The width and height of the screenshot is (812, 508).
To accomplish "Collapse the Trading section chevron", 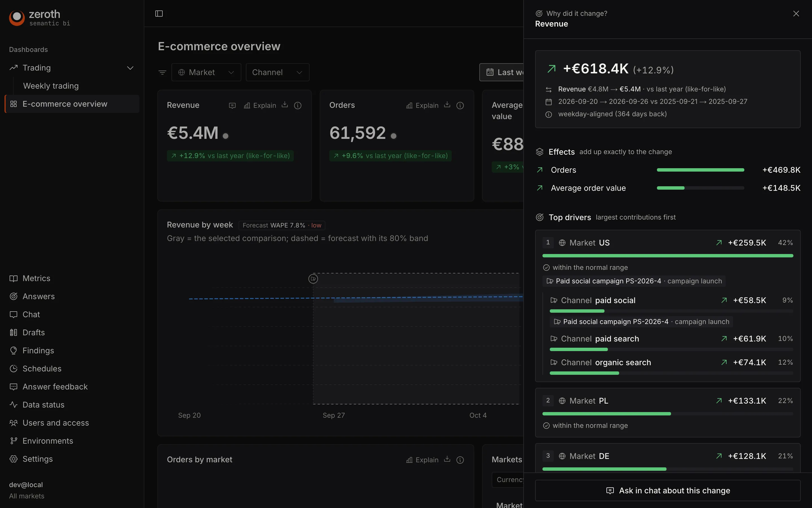I will pos(130,68).
